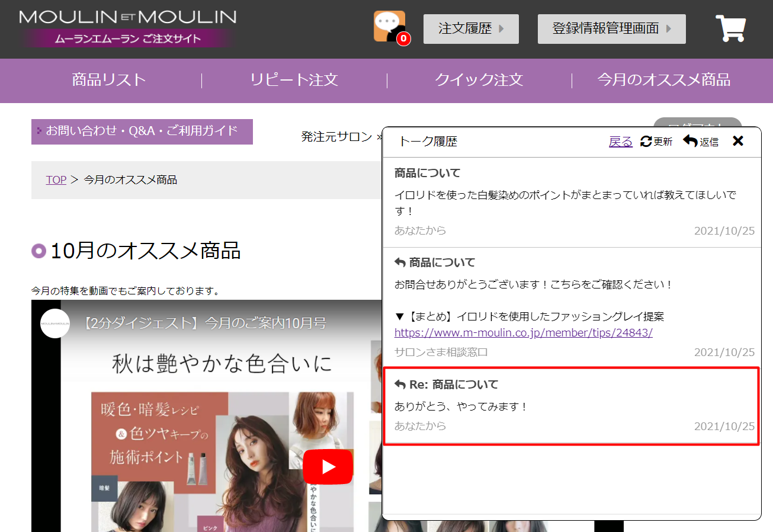Go to 商品リスト tab
Screen dimensions: 773x532
coord(109,80)
